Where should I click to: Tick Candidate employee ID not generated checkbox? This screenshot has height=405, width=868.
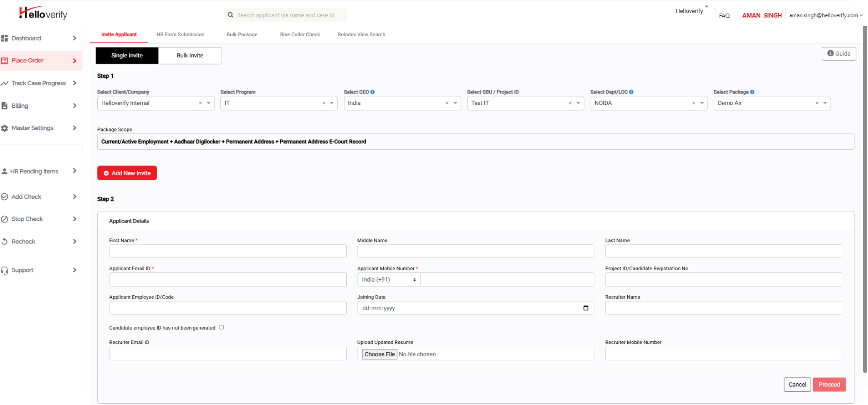(x=222, y=327)
